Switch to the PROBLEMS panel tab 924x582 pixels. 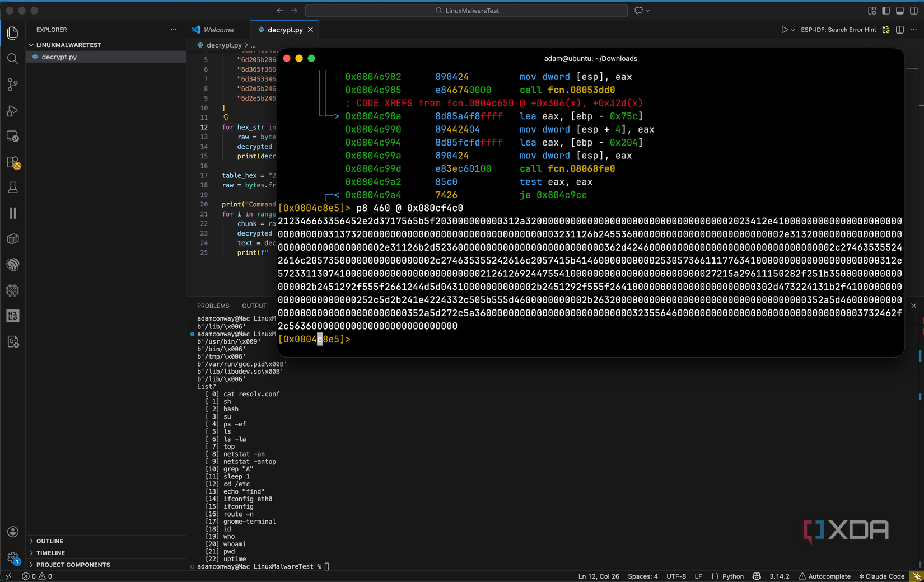tap(213, 306)
